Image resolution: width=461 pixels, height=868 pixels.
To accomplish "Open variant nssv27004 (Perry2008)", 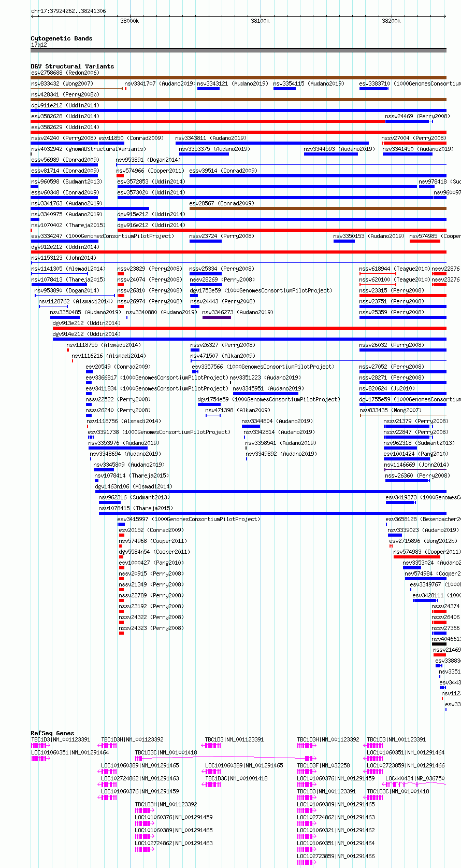I will [x=414, y=138].
